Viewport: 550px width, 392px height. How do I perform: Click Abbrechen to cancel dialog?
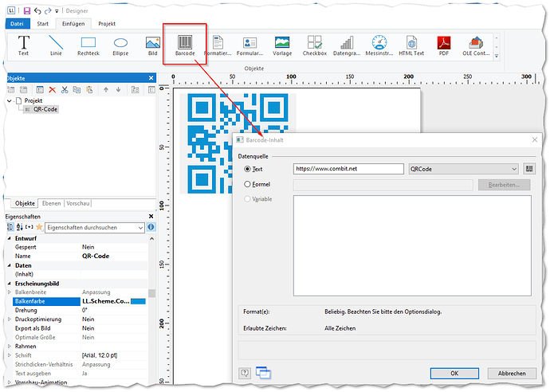512,374
